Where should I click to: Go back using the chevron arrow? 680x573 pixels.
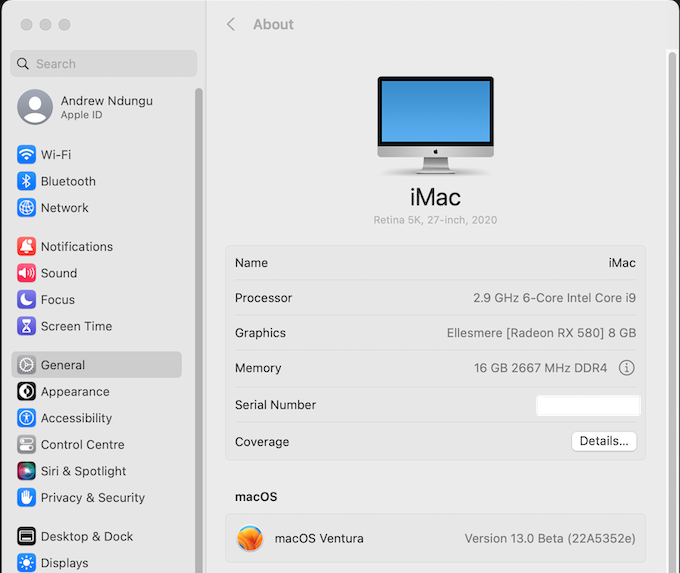[231, 24]
